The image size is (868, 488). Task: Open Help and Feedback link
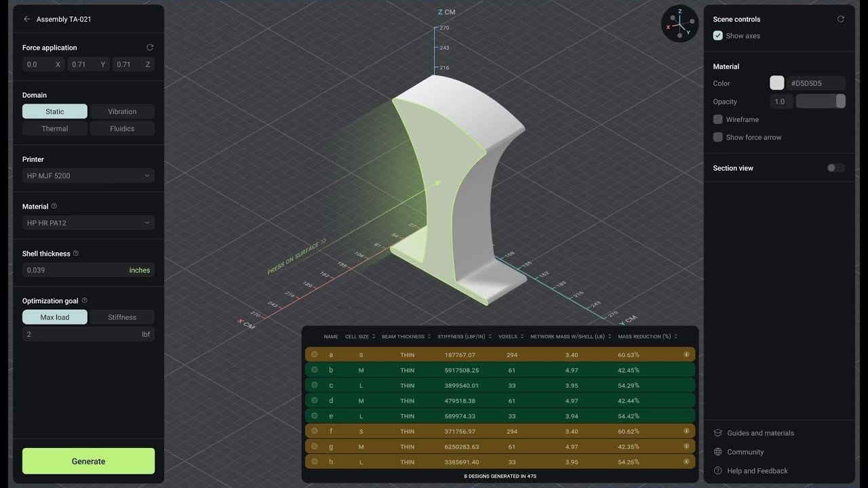pos(757,471)
